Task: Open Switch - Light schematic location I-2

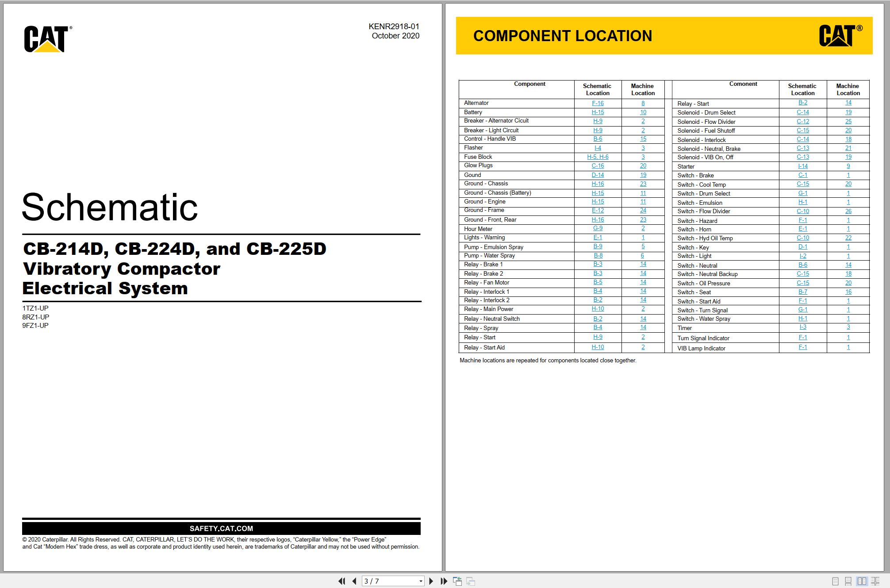Action: click(803, 256)
